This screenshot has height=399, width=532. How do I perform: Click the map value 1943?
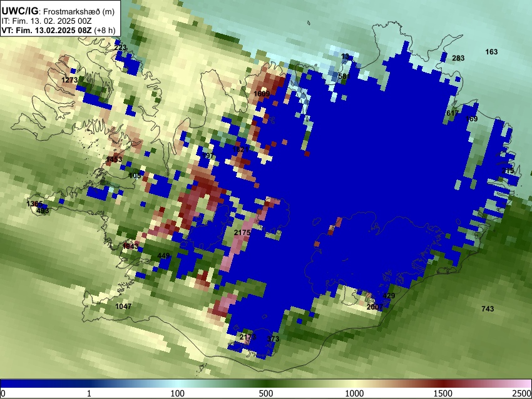pos(130,246)
